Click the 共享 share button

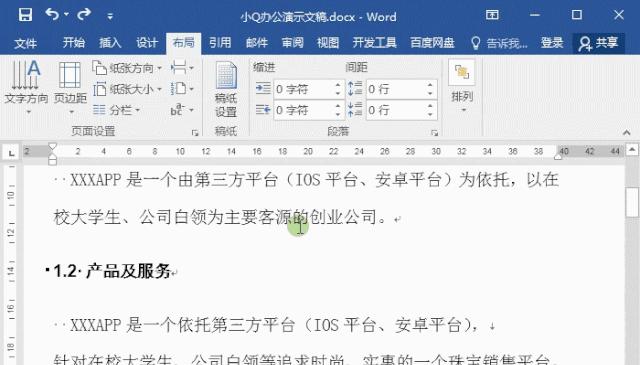coord(599,43)
